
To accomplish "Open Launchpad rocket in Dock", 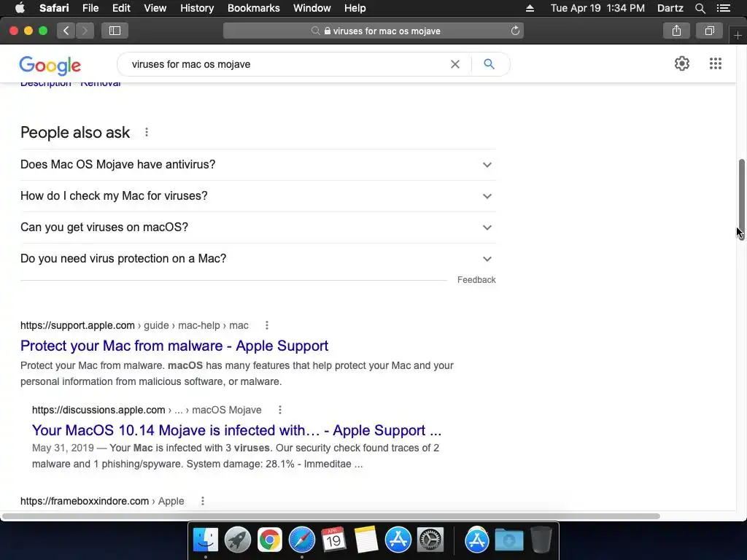I will 237,540.
